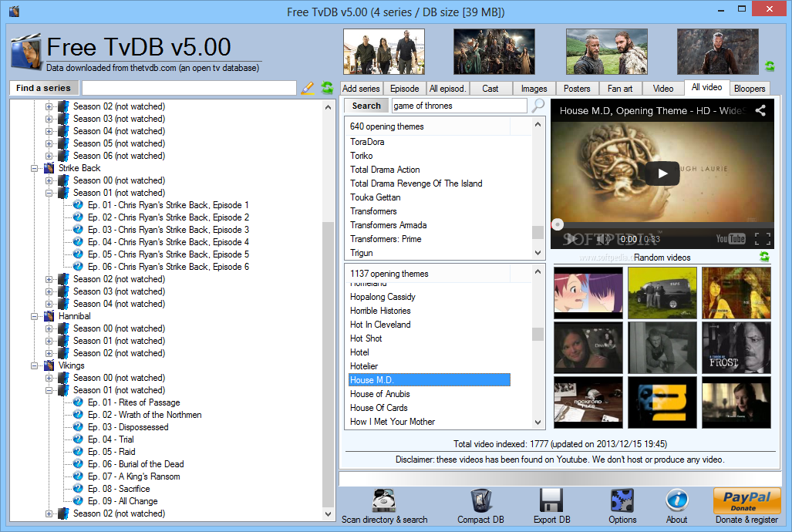Select Ep. 03 - Dispossessed
The image size is (792, 532).
pyautogui.click(x=128, y=427)
